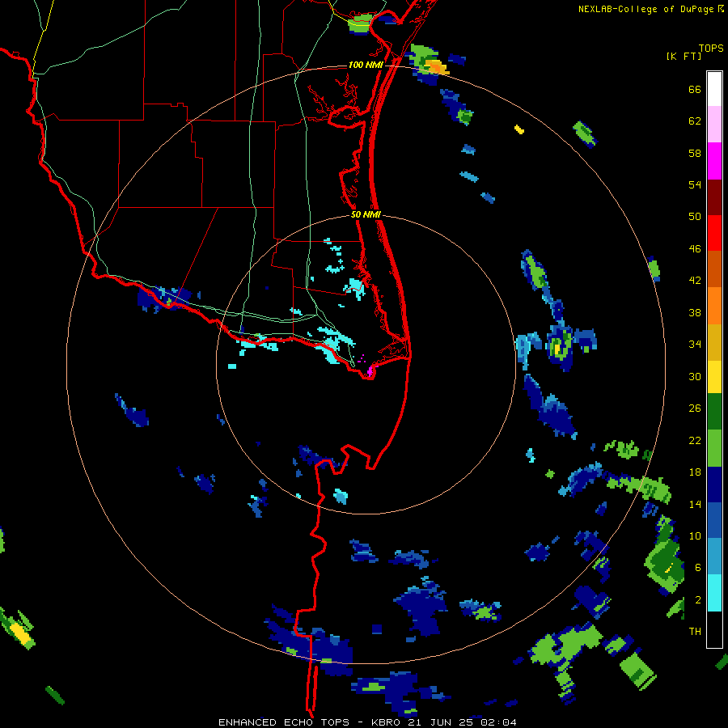Click the mustard gold legend swatch
Screen dimensions: 728x728
point(714,342)
